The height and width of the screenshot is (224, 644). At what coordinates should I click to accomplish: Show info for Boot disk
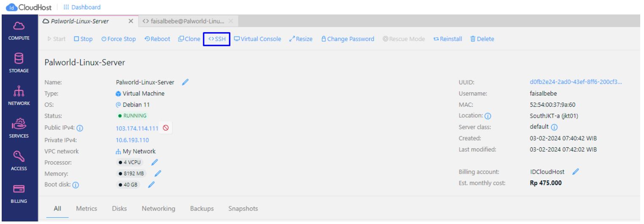coord(76,185)
